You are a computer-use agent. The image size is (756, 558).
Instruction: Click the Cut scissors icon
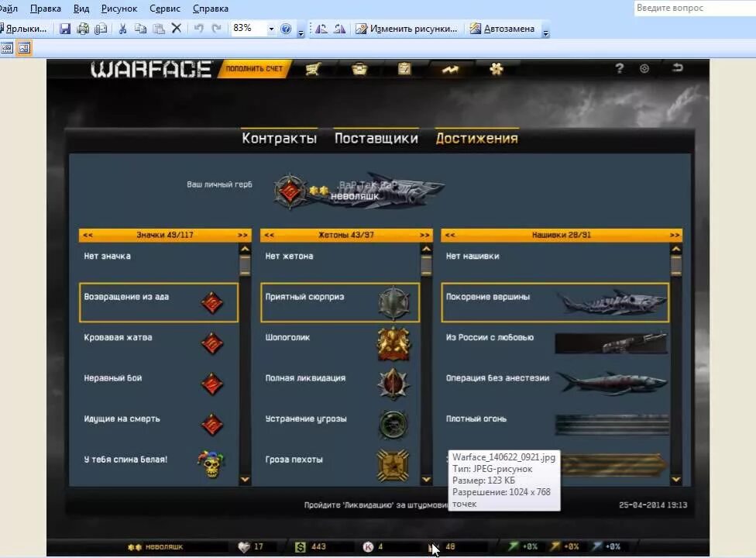click(x=122, y=29)
